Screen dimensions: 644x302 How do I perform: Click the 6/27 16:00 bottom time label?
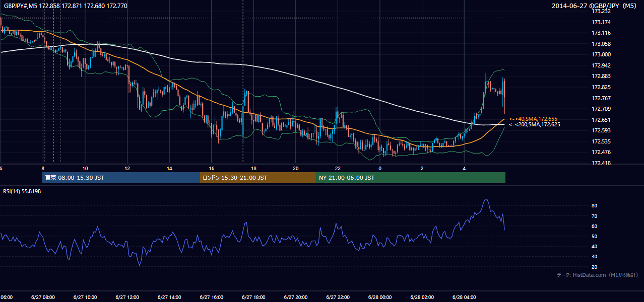[212, 297]
